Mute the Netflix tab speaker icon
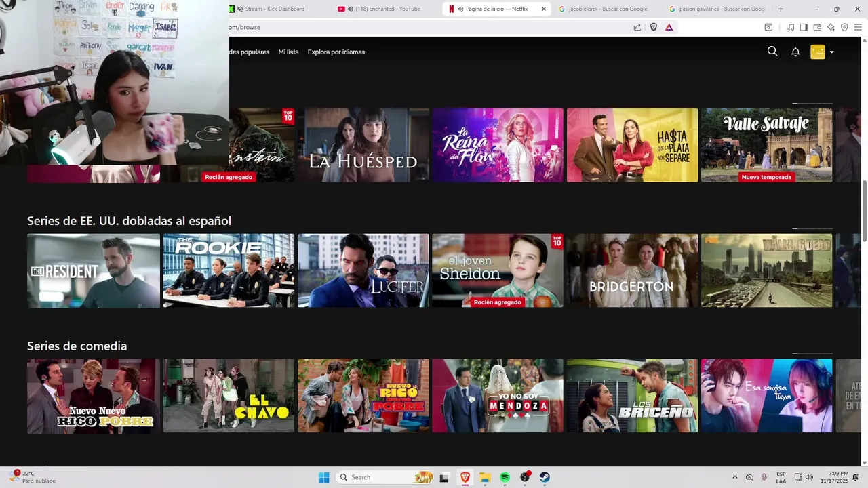Viewport: 868px width, 488px height. [460, 9]
